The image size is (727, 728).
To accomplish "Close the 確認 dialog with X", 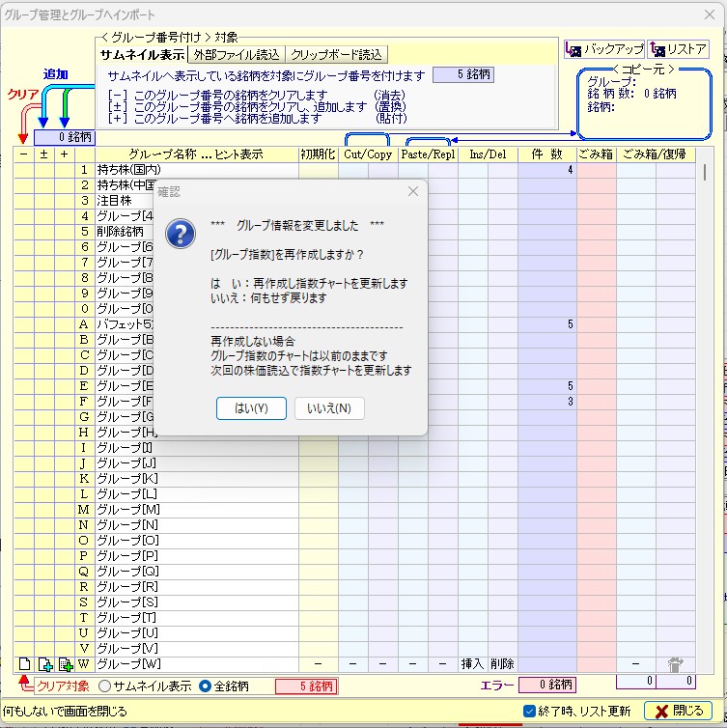I will (413, 191).
